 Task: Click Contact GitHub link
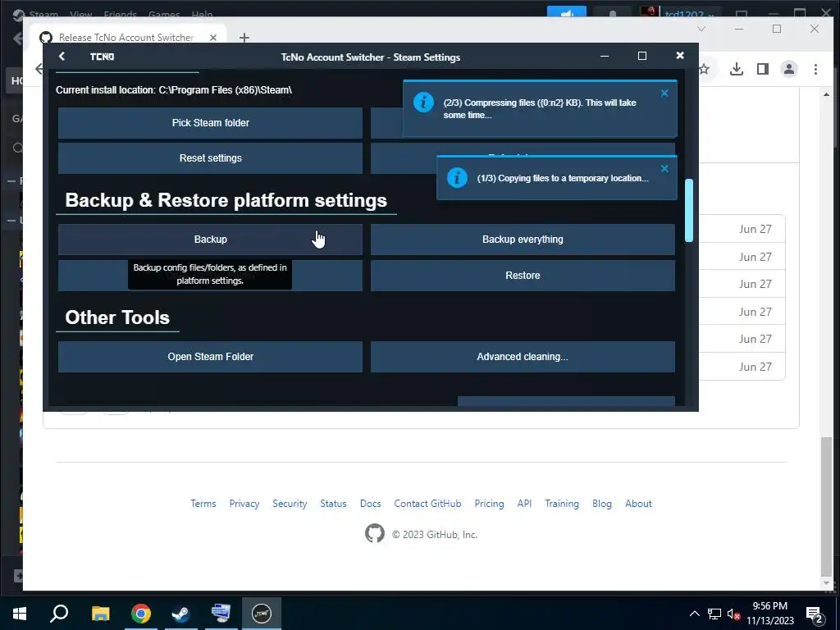pyautogui.click(x=427, y=504)
